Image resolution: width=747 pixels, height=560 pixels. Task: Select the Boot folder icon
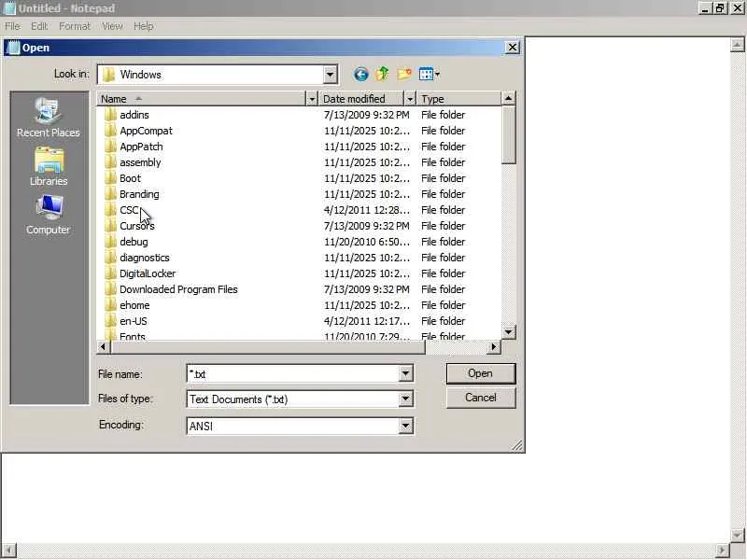(110, 178)
